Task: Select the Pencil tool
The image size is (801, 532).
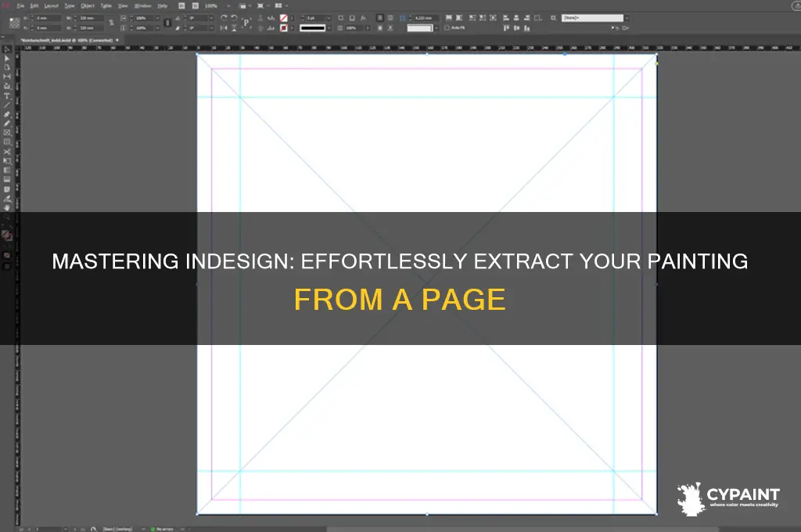Action: point(7,124)
